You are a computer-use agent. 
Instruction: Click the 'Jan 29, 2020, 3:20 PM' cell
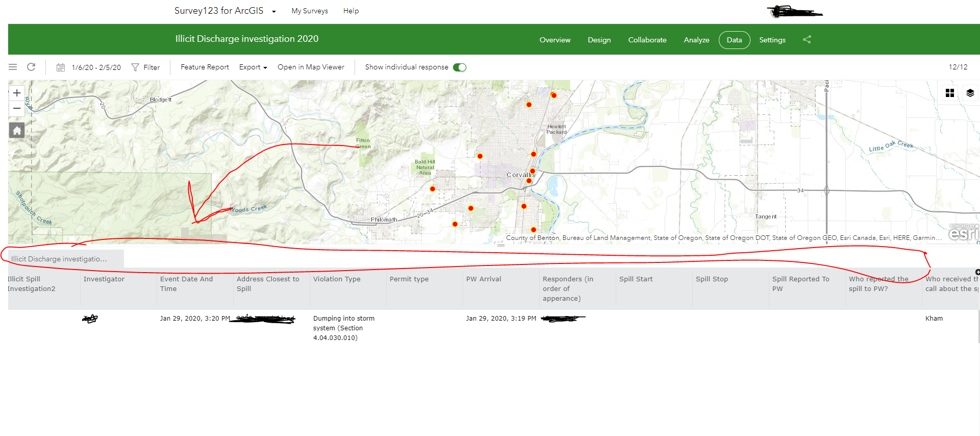(x=195, y=318)
